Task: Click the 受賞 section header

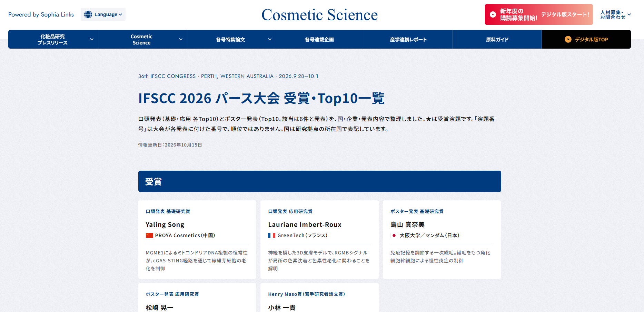Action: [320, 181]
